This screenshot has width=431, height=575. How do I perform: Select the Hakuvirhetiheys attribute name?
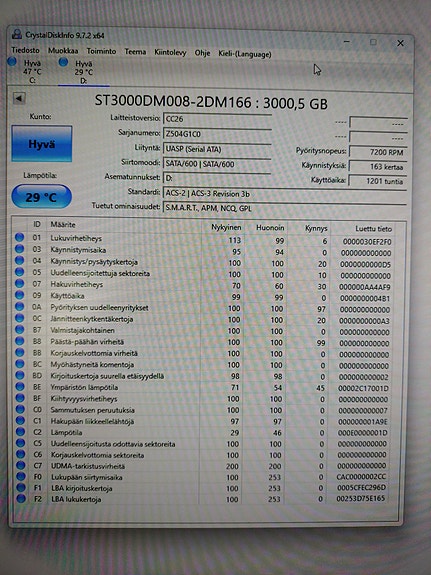tap(77, 284)
